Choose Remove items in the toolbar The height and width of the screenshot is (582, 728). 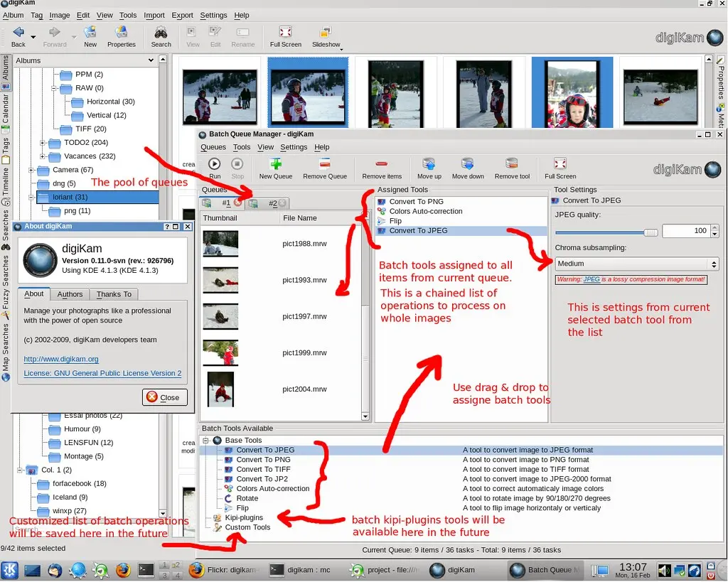click(x=382, y=168)
